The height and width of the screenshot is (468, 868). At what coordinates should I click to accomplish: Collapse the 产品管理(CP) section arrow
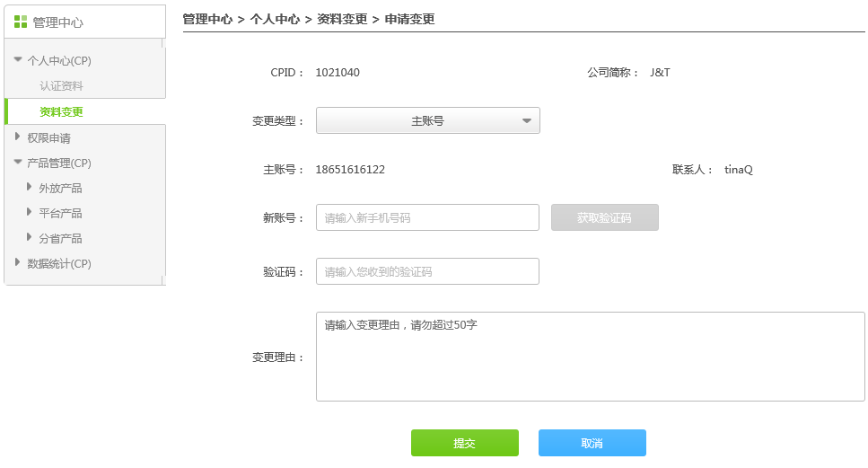(x=18, y=163)
